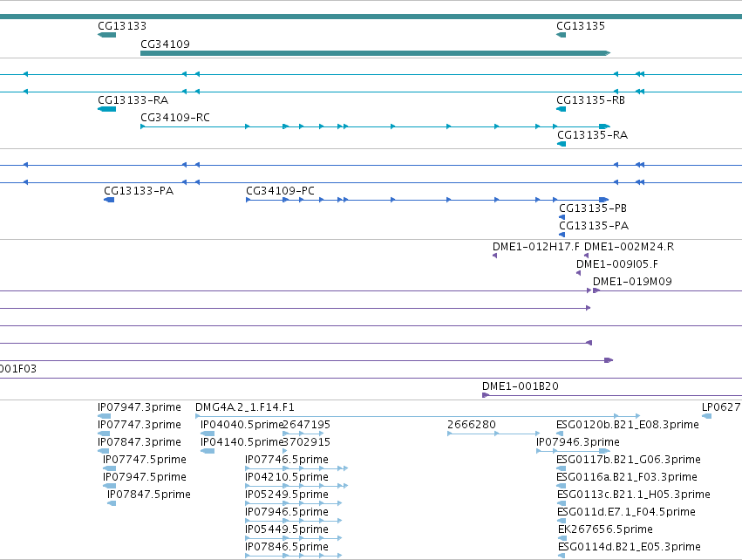Viewport: 742px width, 560px height.
Task: Click the DME1-009I05.F marker
Action: coord(579,273)
